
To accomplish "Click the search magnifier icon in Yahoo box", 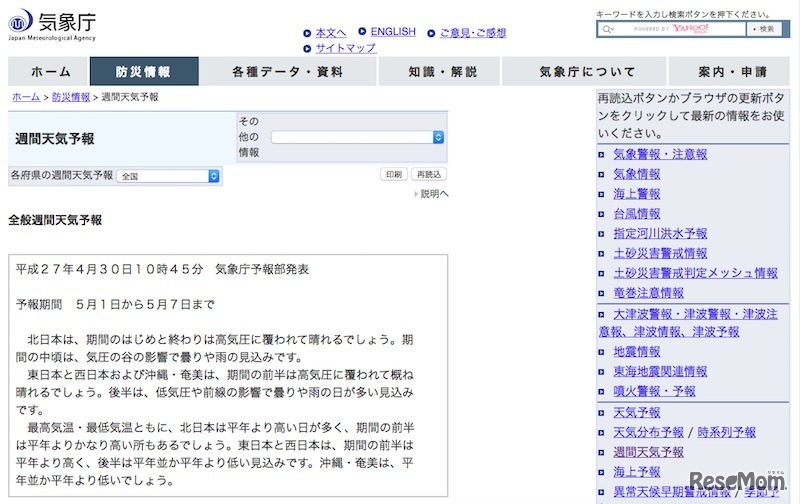I will (607, 29).
